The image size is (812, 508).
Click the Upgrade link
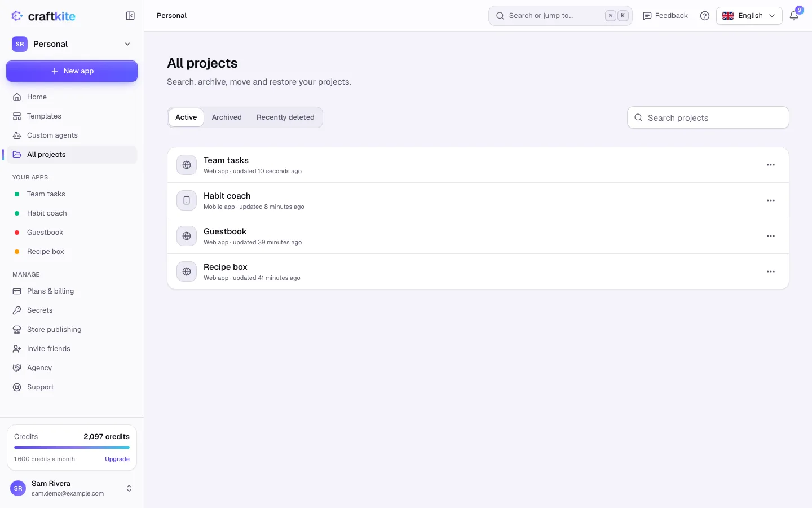pyautogui.click(x=117, y=459)
